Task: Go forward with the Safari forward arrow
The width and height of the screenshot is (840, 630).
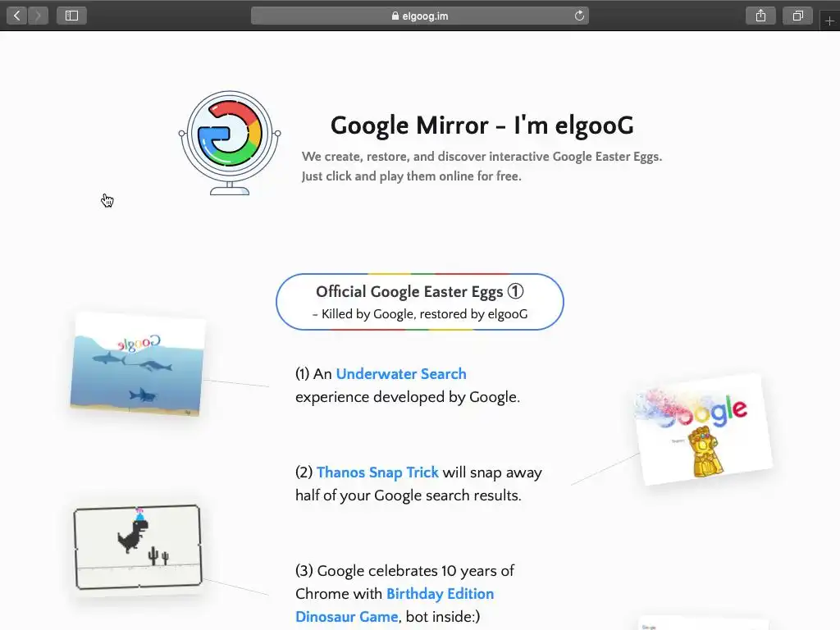Action: click(x=38, y=16)
